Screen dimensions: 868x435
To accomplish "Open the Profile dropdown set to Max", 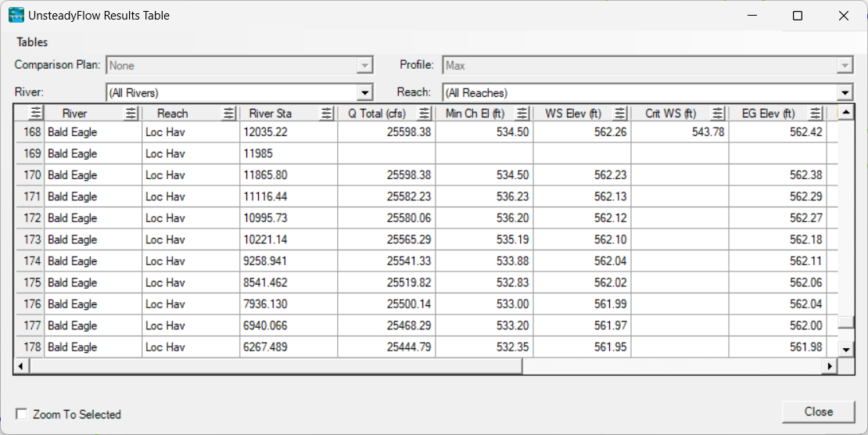I will pyautogui.click(x=845, y=67).
